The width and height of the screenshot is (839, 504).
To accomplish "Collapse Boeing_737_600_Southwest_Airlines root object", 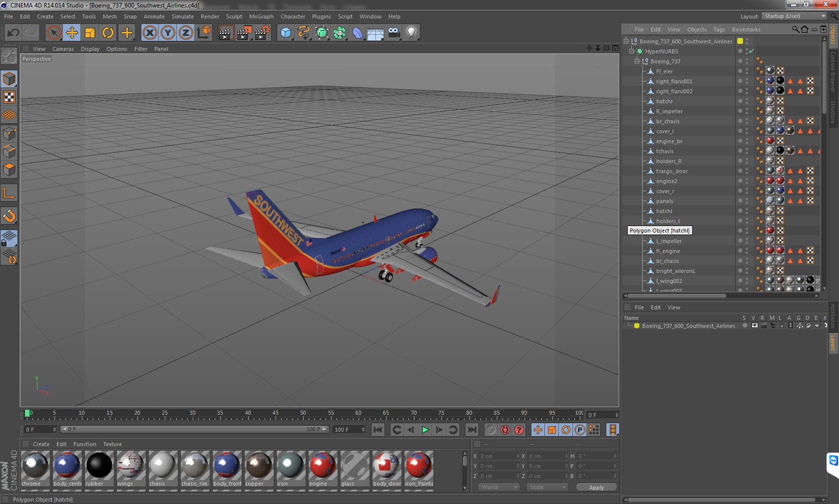I will pos(626,41).
